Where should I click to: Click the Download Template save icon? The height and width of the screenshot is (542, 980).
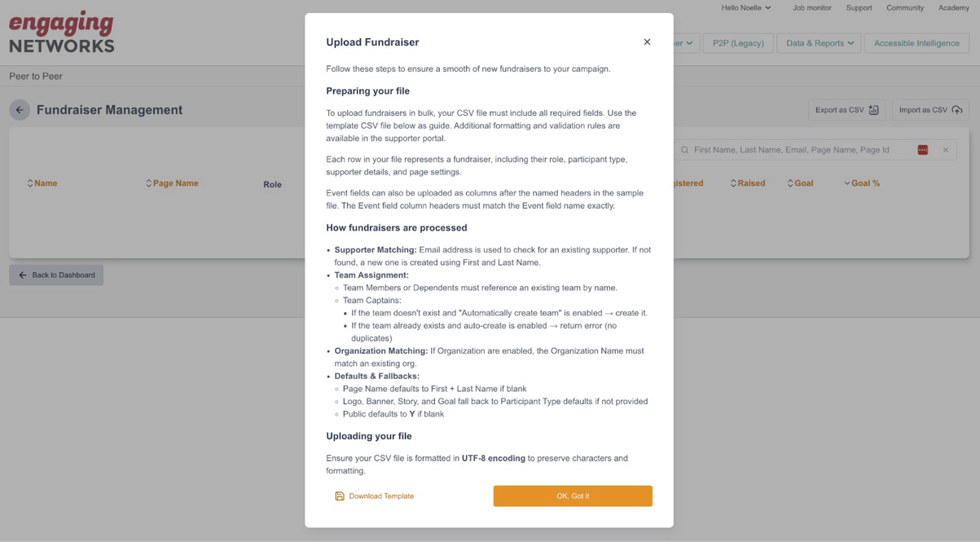340,496
